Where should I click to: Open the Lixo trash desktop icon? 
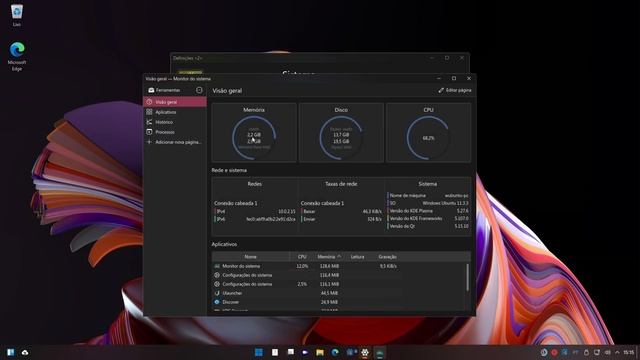pyautogui.click(x=17, y=15)
